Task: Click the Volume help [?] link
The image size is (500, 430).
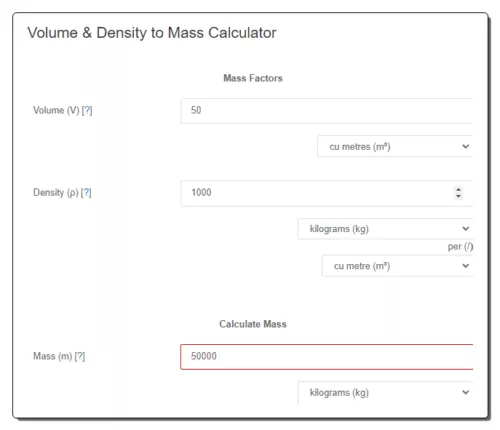Action: click(x=87, y=110)
